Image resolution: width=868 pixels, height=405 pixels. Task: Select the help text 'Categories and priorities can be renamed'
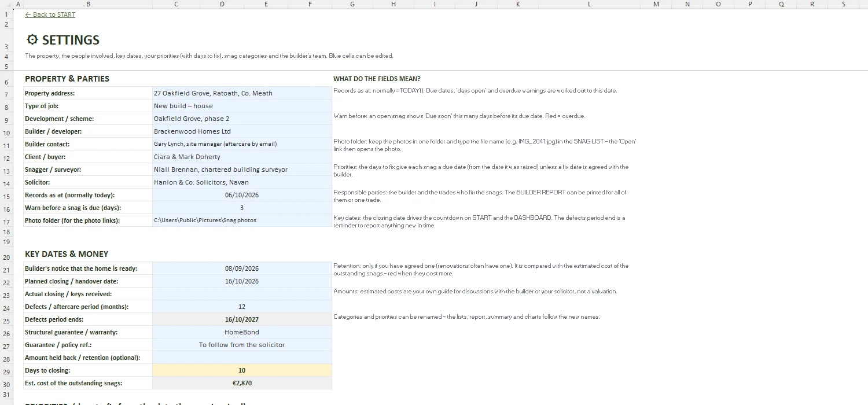pyautogui.click(x=466, y=316)
